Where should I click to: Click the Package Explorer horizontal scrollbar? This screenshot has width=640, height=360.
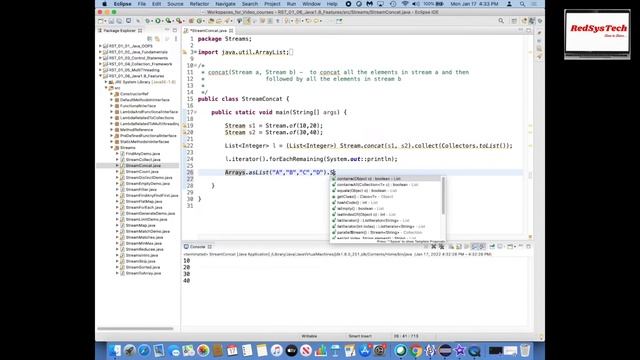tap(135, 329)
